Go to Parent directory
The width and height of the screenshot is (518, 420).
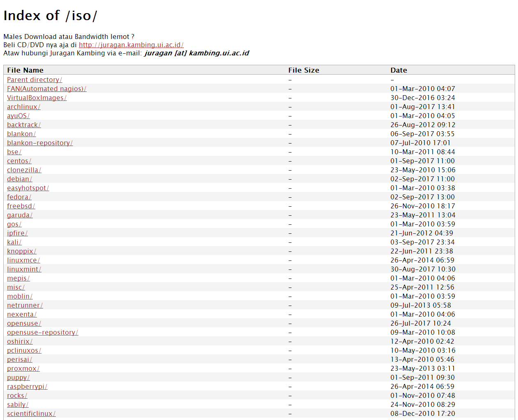click(34, 80)
